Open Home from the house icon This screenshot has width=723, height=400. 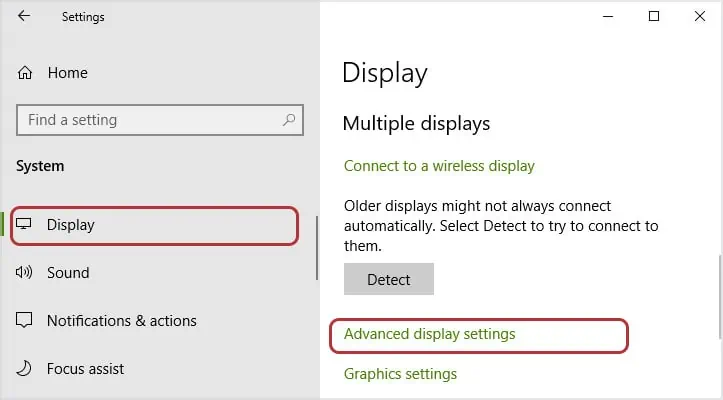click(x=25, y=73)
